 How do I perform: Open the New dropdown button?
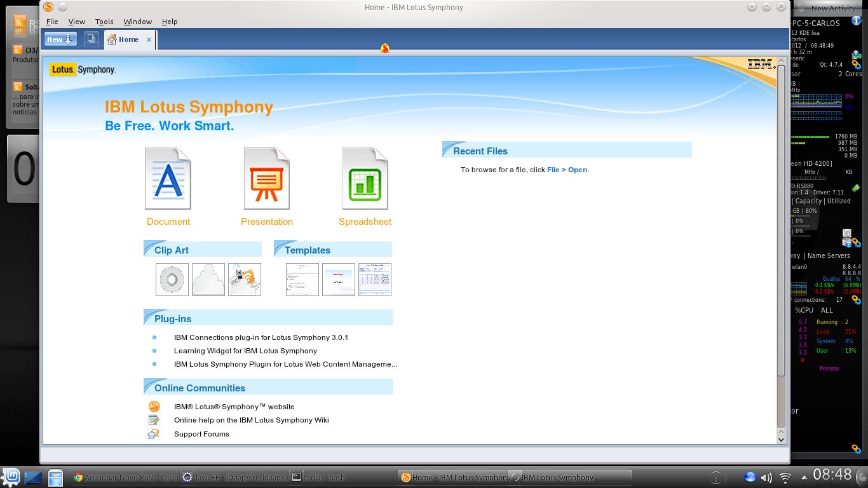60,39
